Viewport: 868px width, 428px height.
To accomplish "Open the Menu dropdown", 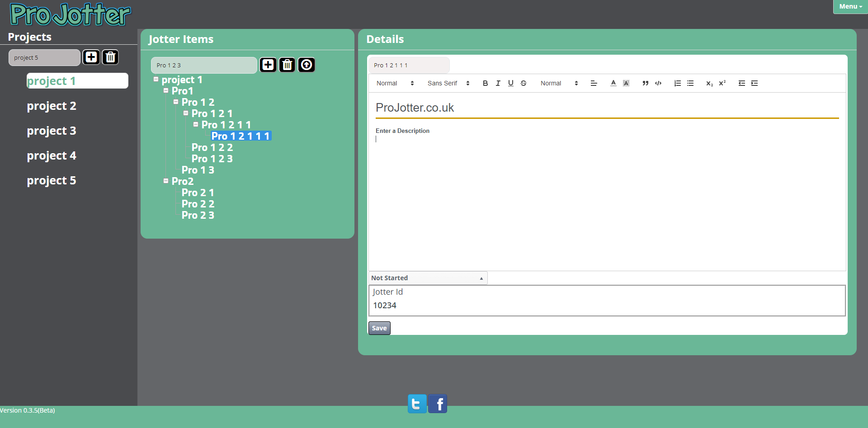I will coord(850,7).
